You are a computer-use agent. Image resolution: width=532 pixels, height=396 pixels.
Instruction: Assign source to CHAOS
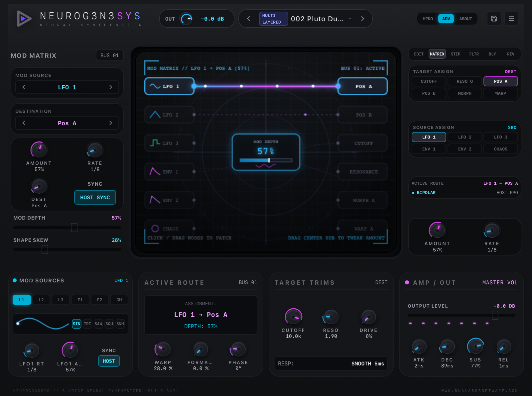click(500, 149)
